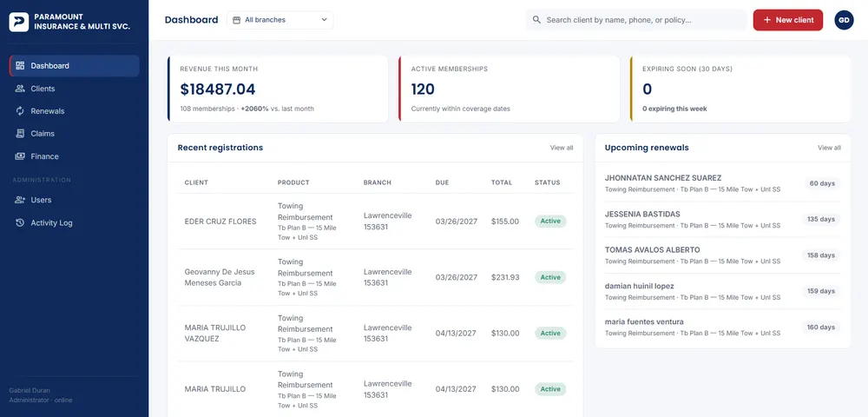Open renewal TOMAS AVALOS ALBERTO
This screenshot has height=417, width=868.
pos(723,255)
